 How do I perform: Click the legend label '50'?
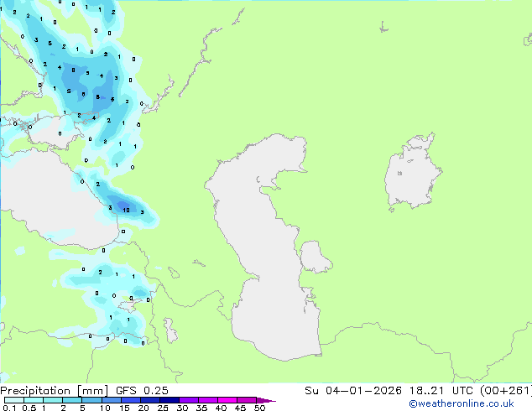tap(260, 408)
